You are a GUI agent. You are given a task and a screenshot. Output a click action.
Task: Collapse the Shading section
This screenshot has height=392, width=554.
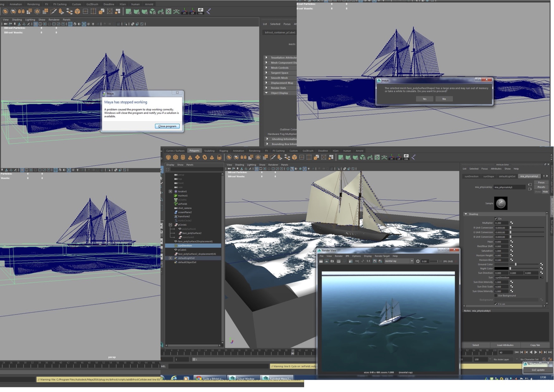point(466,214)
